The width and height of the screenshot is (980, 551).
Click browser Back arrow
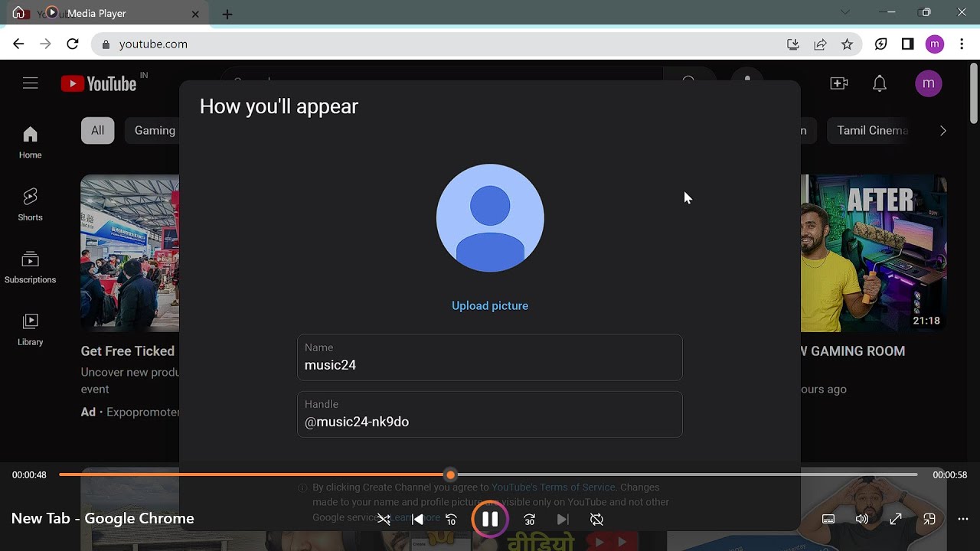[18, 44]
